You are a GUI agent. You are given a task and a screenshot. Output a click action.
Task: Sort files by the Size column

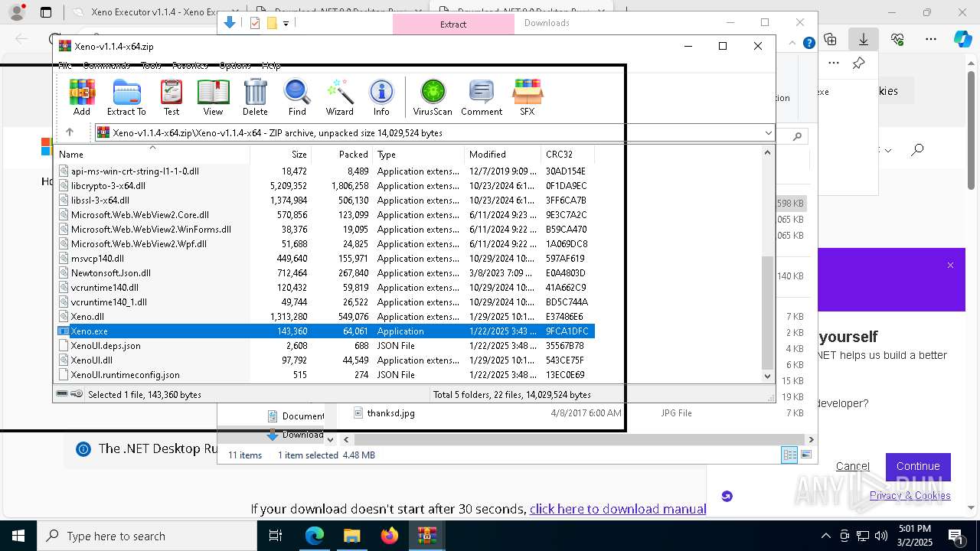(x=281, y=154)
